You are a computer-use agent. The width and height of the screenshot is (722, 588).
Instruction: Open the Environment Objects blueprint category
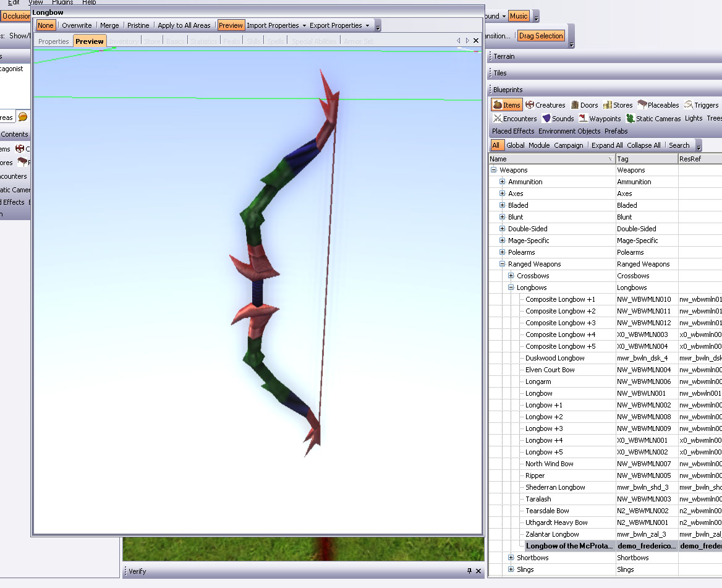tap(569, 131)
